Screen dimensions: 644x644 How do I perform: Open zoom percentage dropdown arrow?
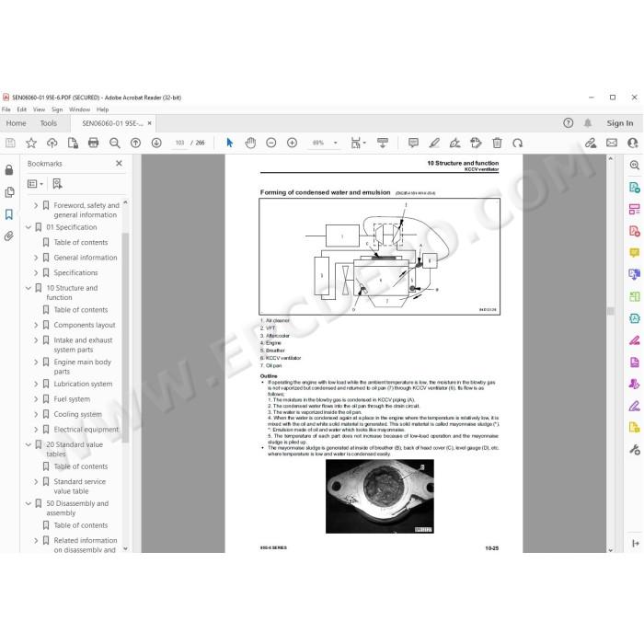[x=336, y=143]
